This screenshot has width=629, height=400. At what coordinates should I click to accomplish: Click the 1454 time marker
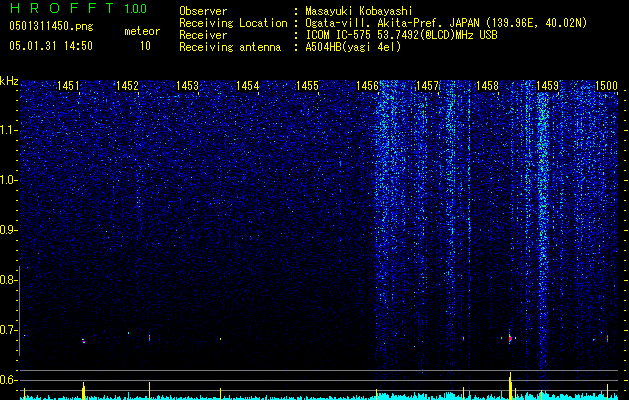(248, 85)
